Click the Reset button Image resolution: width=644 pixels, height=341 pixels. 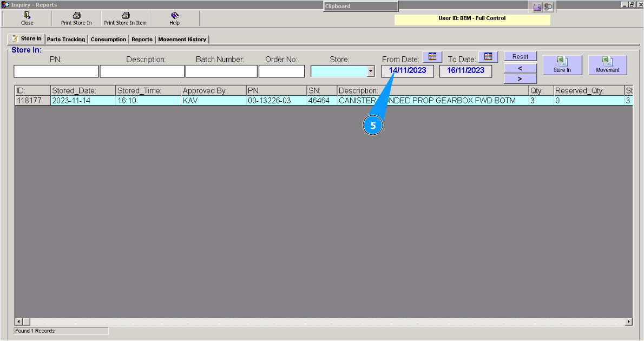[521, 57]
